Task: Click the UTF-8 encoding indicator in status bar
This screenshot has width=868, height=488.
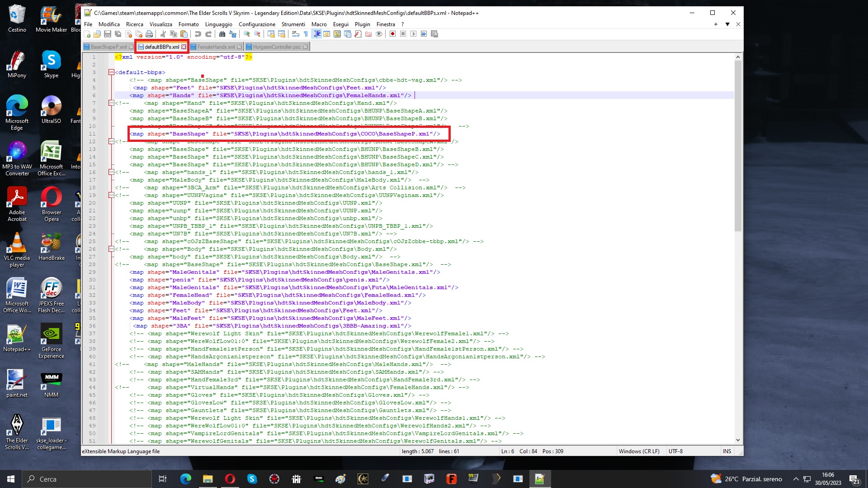Action: (676, 451)
